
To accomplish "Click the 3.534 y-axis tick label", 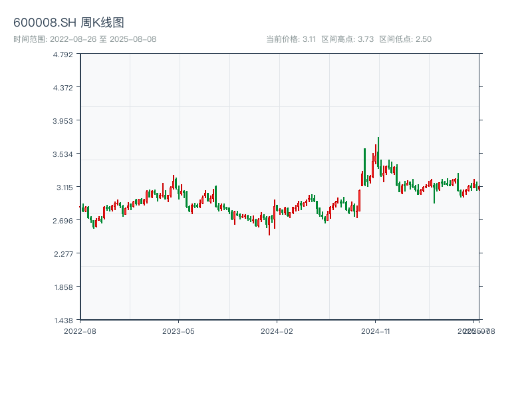I will (x=64, y=154).
